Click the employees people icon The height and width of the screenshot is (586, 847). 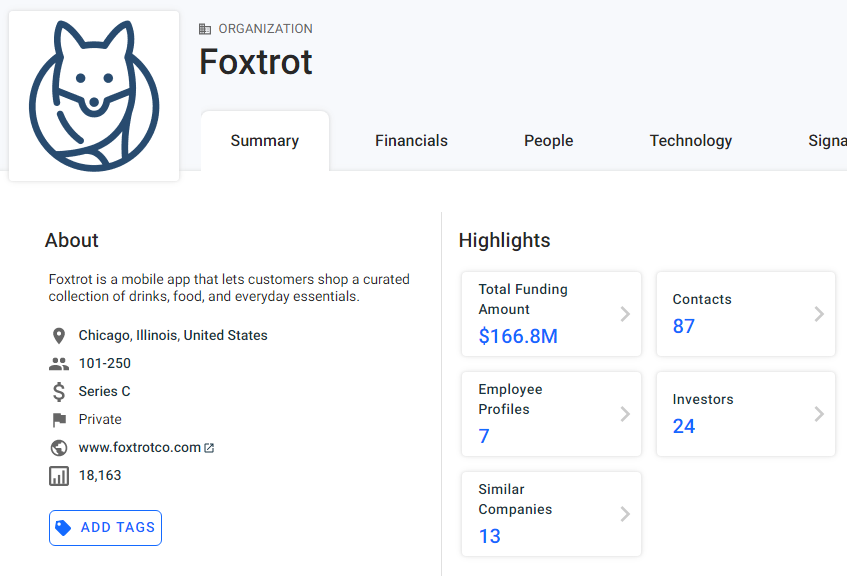(x=59, y=363)
